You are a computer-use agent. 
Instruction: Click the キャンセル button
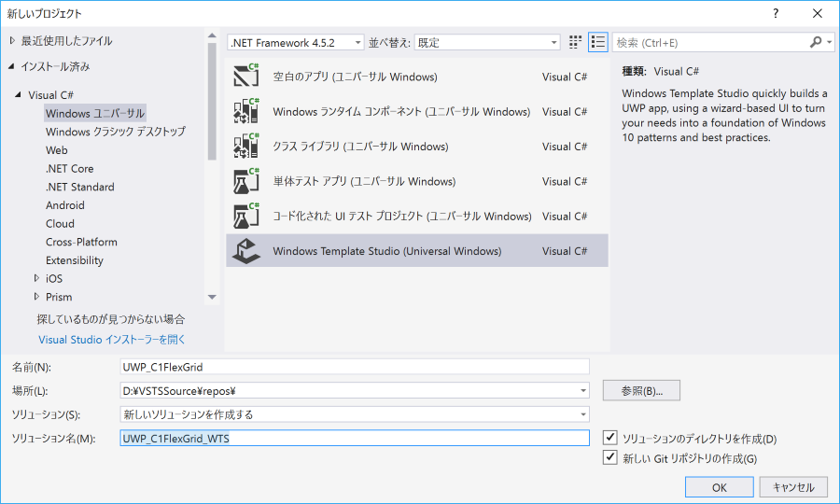[793, 487]
